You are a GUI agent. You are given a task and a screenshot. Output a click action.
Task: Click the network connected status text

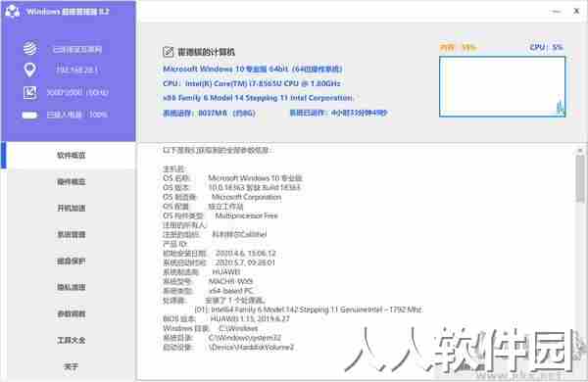tap(77, 50)
